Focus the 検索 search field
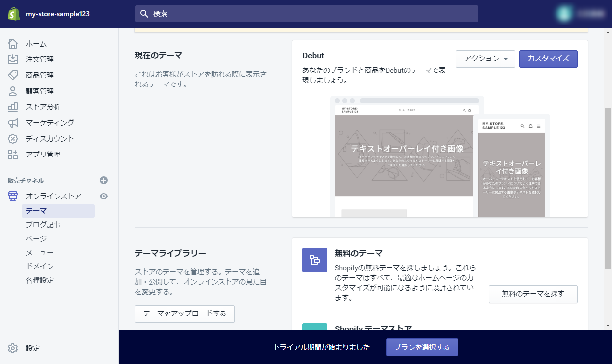The width and height of the screenshot is (612, 364). (307, 14)
